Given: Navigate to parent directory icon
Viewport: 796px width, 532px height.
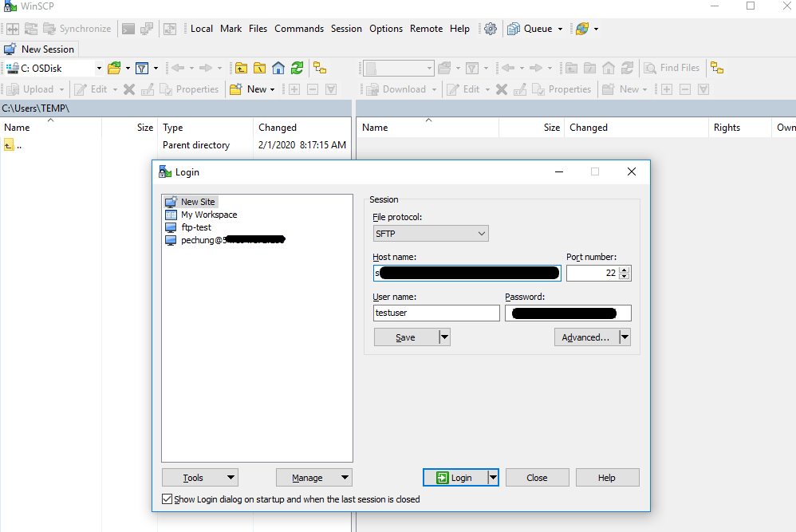Looking at the screenshot, I should pos(241,68).
